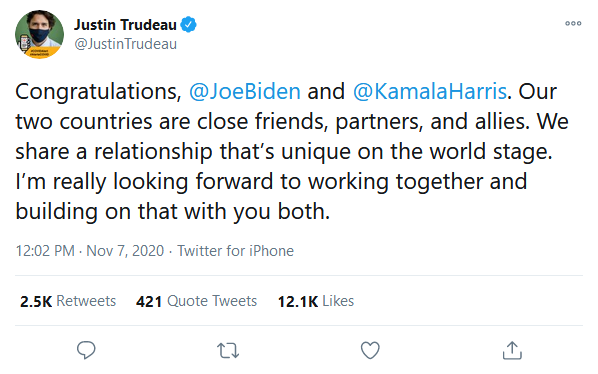Open Justin Trudeau's profile picture
Viewport: 598px width, 374px height.
39,34
